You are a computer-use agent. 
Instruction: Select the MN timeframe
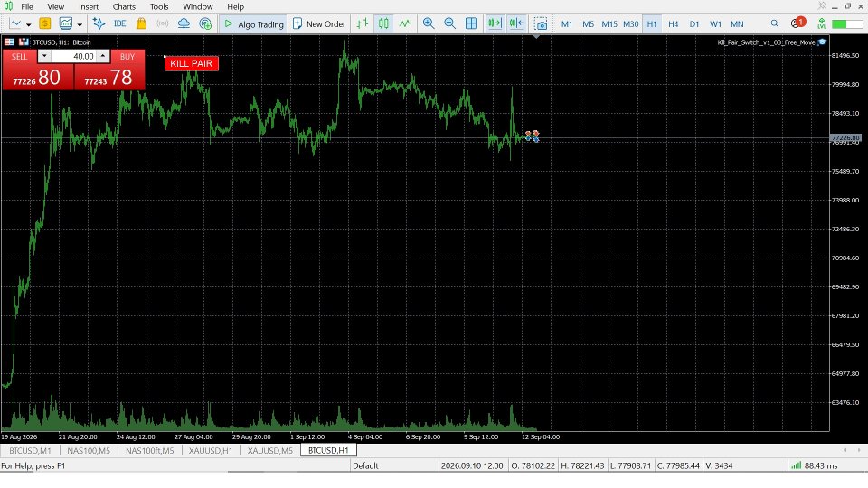tap(737, 24)
